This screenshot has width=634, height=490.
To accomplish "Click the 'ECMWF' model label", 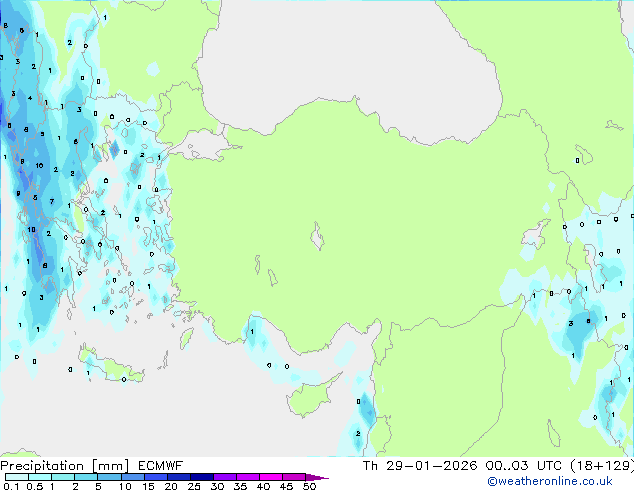I will 161,466.
